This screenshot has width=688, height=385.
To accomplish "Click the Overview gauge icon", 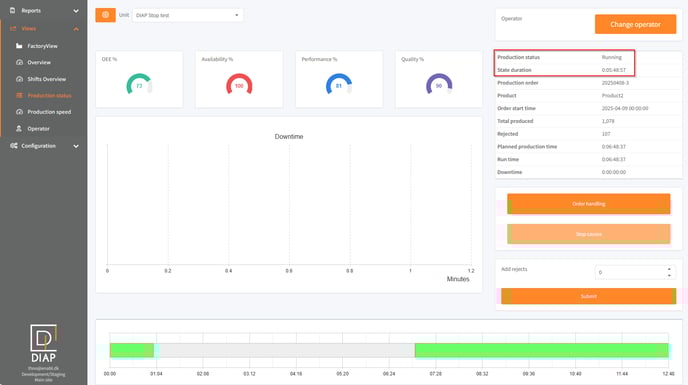I will [19, 62].
